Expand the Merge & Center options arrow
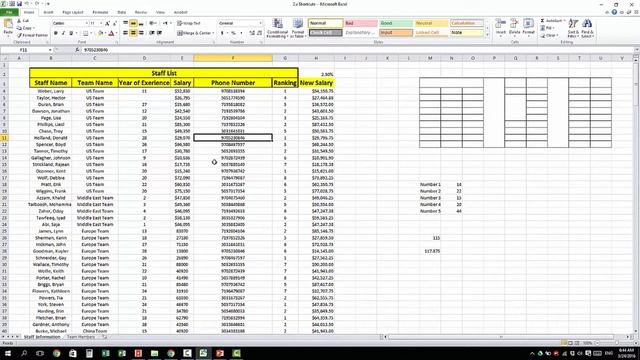This screenshot has height=360, width=640. [213, 33]
